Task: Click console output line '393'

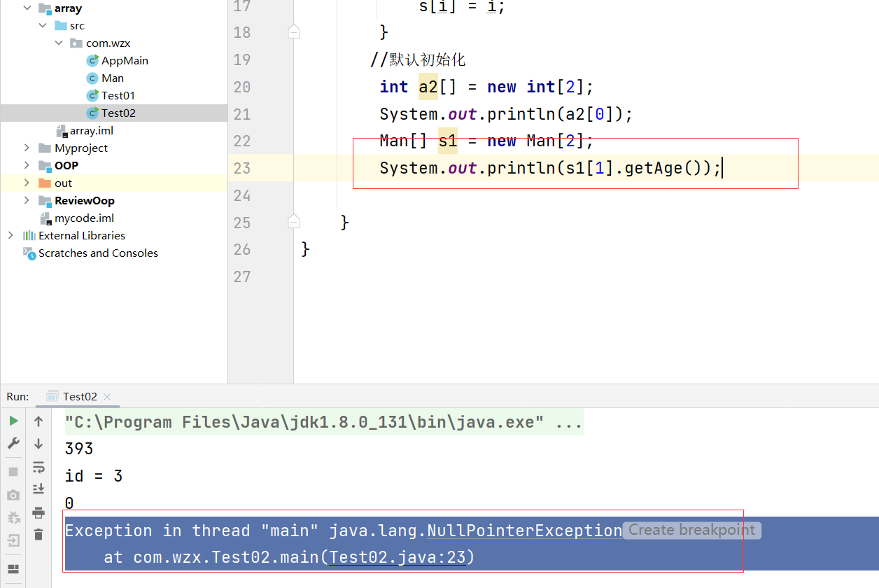Action: tap(79, 449)
